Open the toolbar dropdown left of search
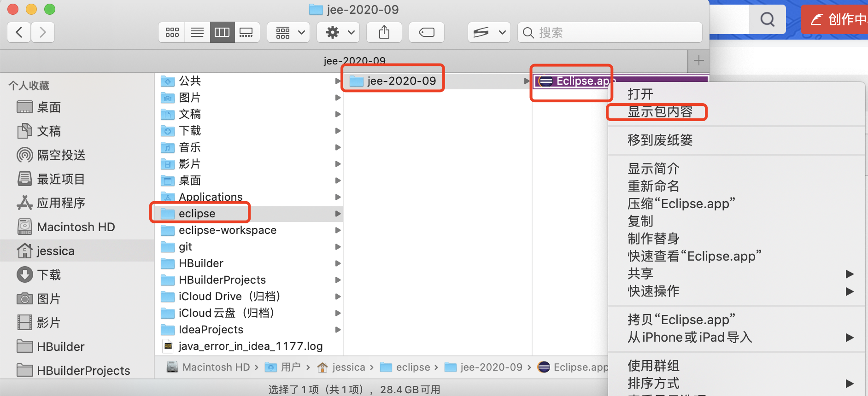 489,32
